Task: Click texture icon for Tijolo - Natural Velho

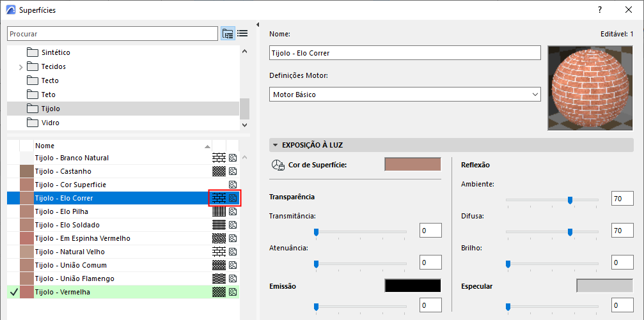Action: click(233, 252)
